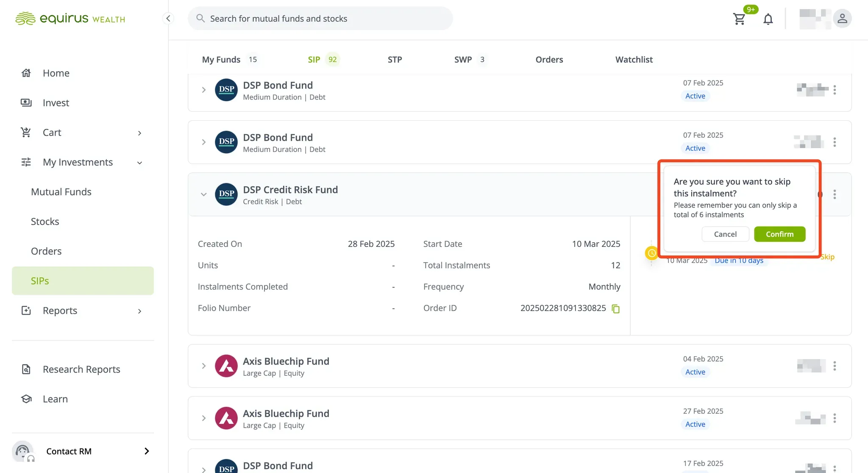868x473 pixels.
Task: Click the Folio Number label
Action: 224,308
